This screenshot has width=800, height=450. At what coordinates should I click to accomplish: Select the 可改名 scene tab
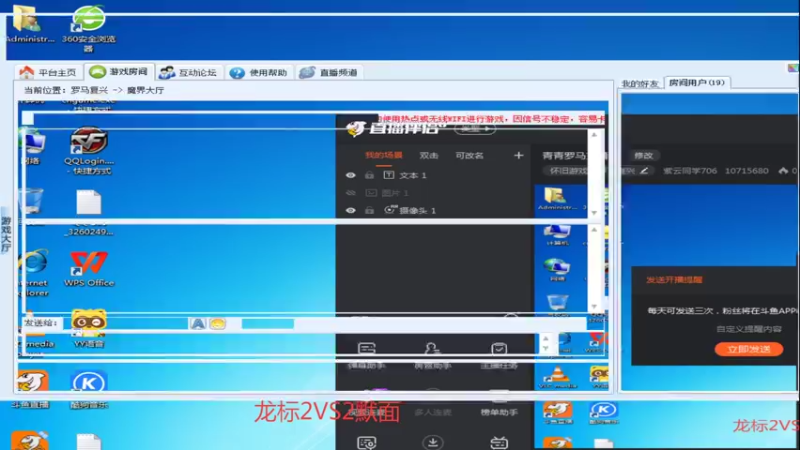(469, 156)
